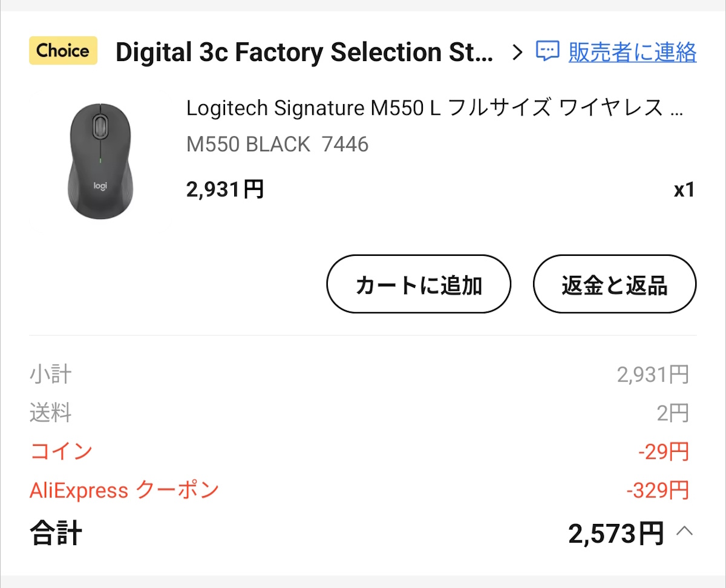Click 返金と返品 for refund options

[614, 284]
